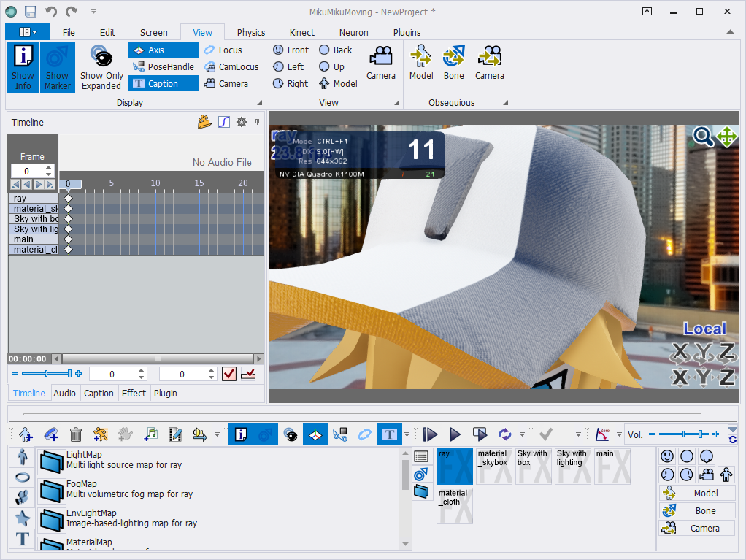Toggle the Show Info button
This screenshot has height=560, width=746.
(23, 66)
